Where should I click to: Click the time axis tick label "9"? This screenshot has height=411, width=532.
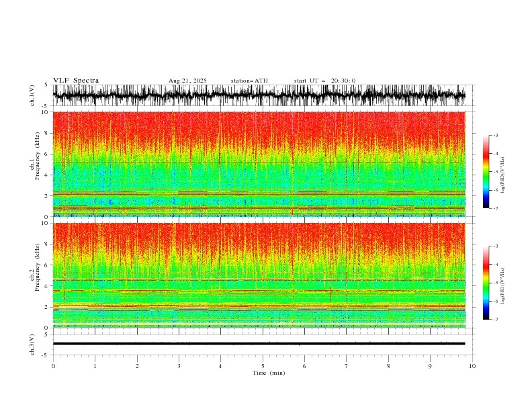[430, 366]
